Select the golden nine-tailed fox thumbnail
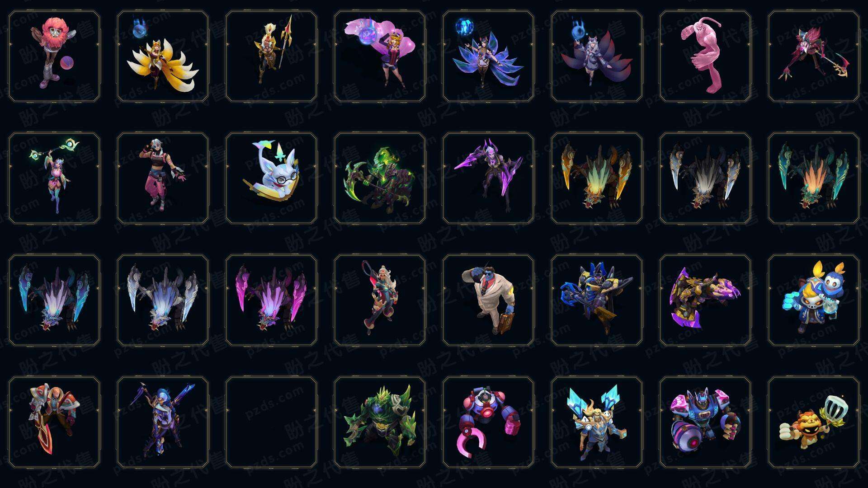Image resolution: width=868 pixels, height=488 pixels. tap(163, 56)
